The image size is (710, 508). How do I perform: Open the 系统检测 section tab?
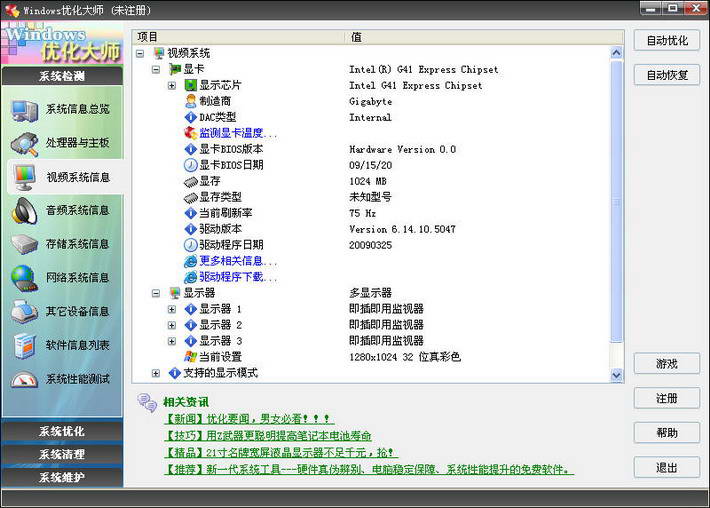pos(62,76)
